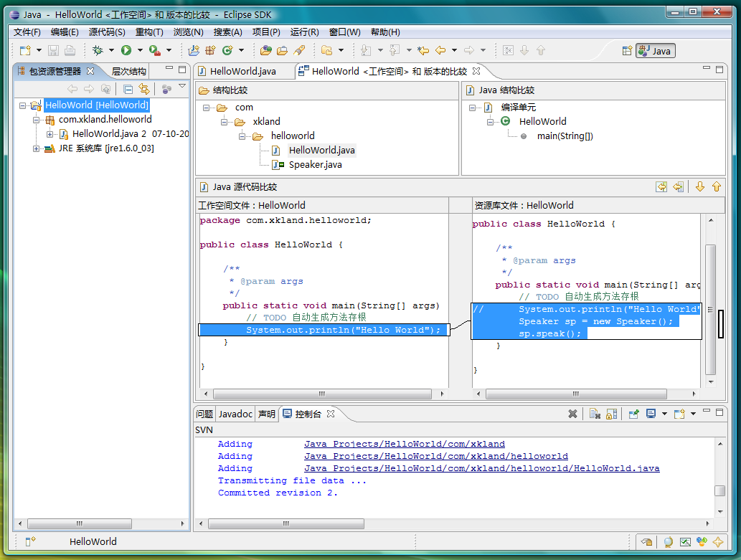The image size is (741, 560).
Task: Minimize the Package Explorer view
Action: coord(169,69)
